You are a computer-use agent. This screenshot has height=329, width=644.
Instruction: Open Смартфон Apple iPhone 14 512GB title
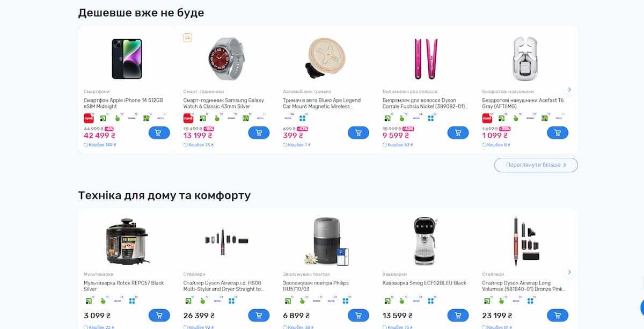tap(123, 104)
